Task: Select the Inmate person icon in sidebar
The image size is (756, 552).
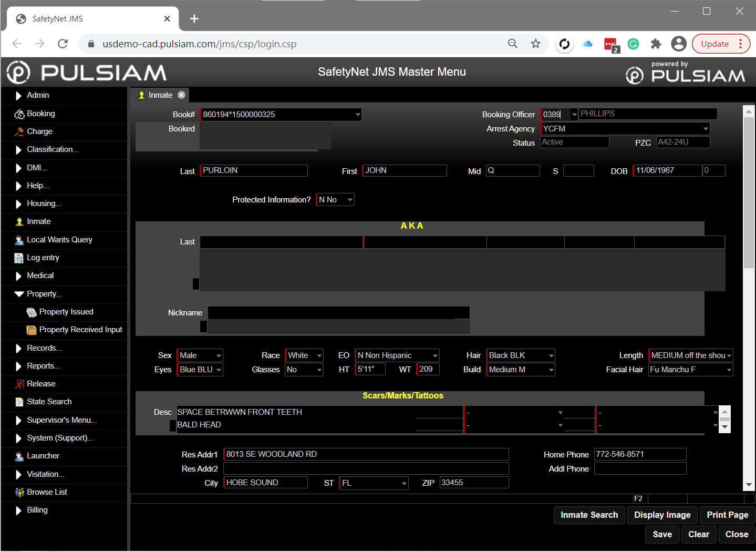Action: click(x=19, y=222)
